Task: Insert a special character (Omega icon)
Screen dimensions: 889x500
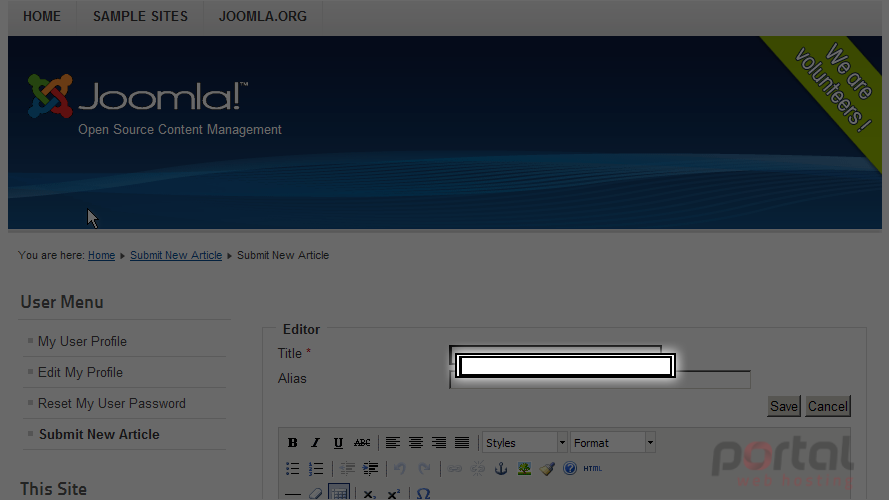Action: click(x=423, y=494)
